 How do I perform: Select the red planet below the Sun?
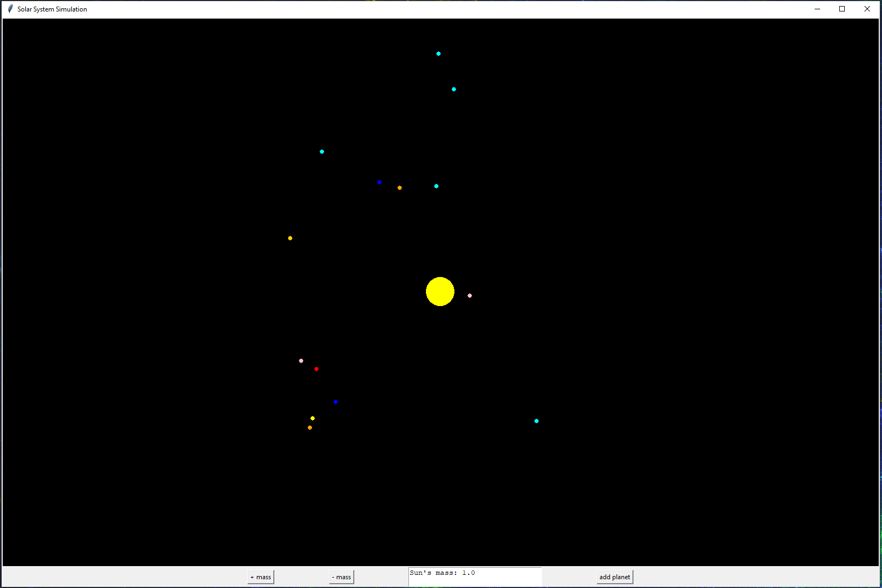point(316,369)
